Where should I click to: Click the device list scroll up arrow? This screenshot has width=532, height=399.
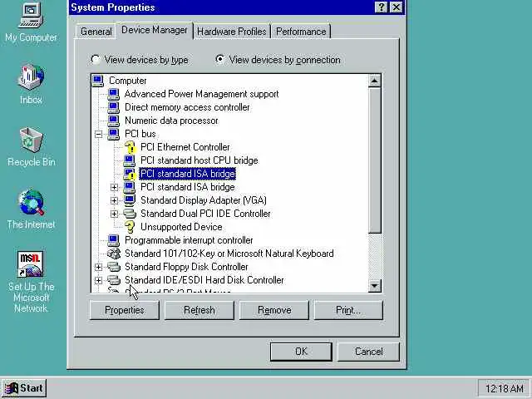point(374,81)
